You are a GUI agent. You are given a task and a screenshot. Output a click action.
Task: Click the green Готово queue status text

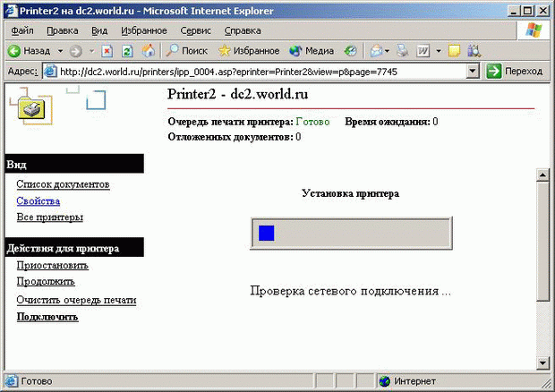(x=312, y=122)
